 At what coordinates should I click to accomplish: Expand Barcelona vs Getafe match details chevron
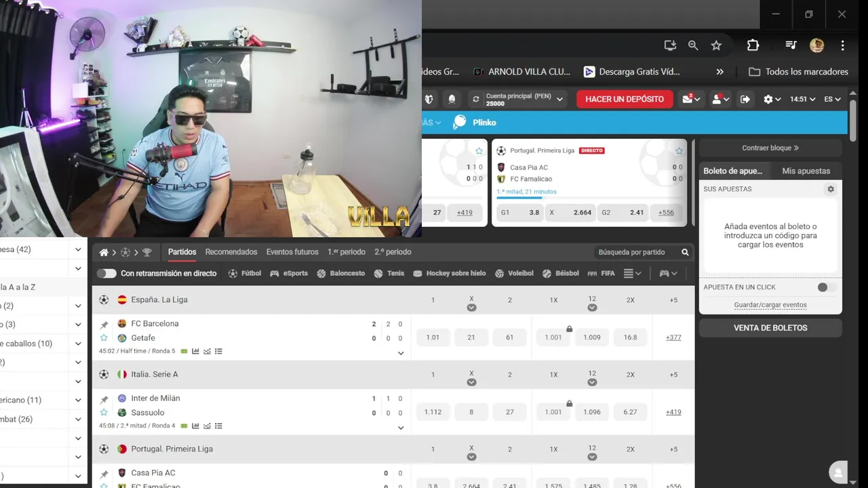point(401,353)
